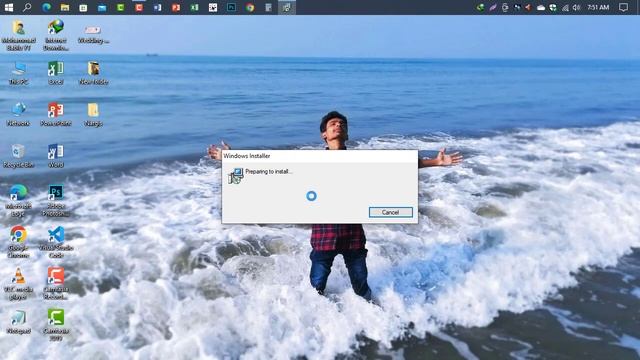640x360 pixels.
Task: Select the Notepad desktop shortcut
Action: (x=18, y=322)
